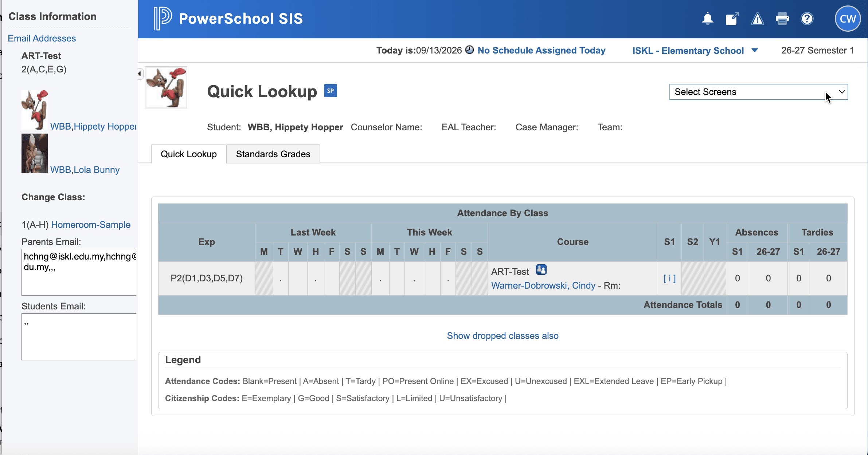The width and height of the screenshot is (868, 455).
Task: Click Show dropped classes also
Action: (x=503, y=336)
